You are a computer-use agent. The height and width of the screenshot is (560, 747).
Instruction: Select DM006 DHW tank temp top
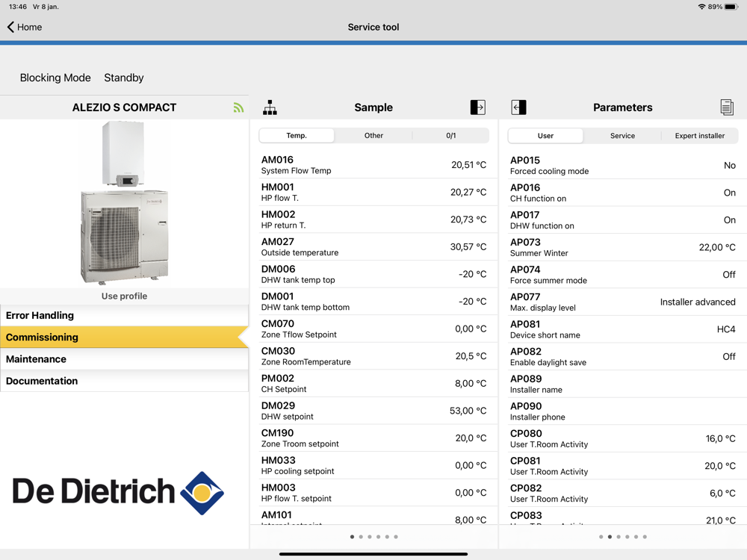click(374, 274)
